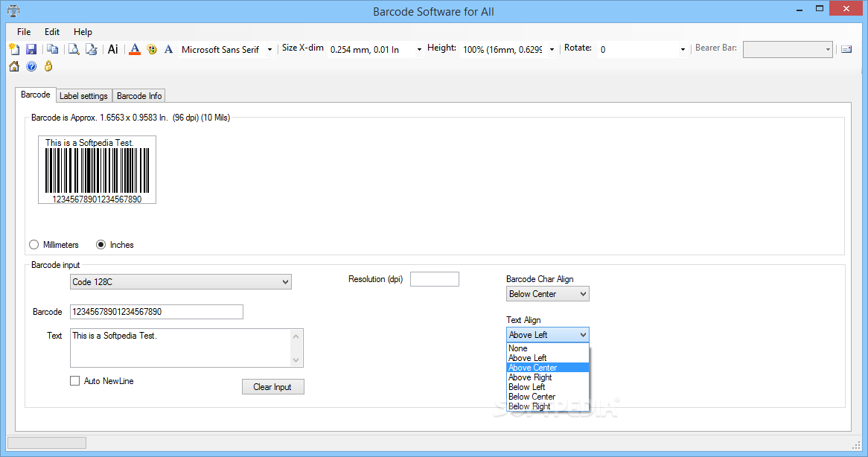Click the Text box scroll down arrow
The height and width of the screenshot is (457, 868).
click(x=296, y=360)
